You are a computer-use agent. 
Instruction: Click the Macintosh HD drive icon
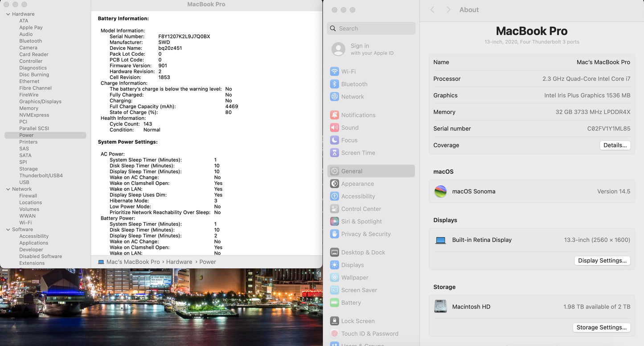(x=440, y=306)
